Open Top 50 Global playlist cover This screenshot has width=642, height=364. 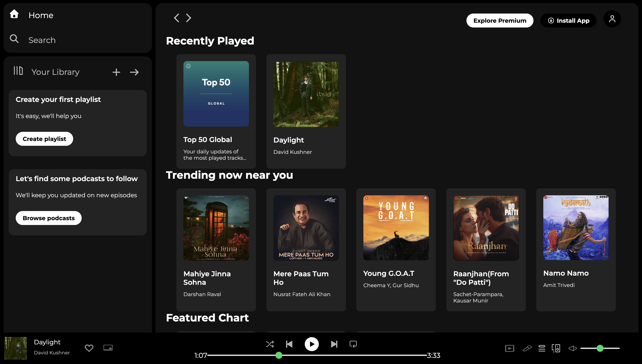click(x=216, y=94)
